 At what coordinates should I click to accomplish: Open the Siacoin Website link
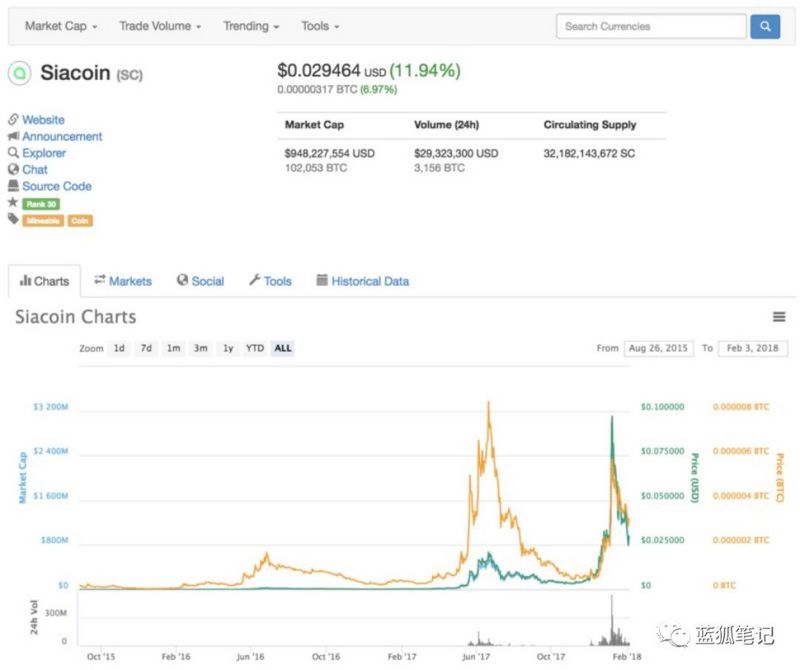[x=43, y=120]
